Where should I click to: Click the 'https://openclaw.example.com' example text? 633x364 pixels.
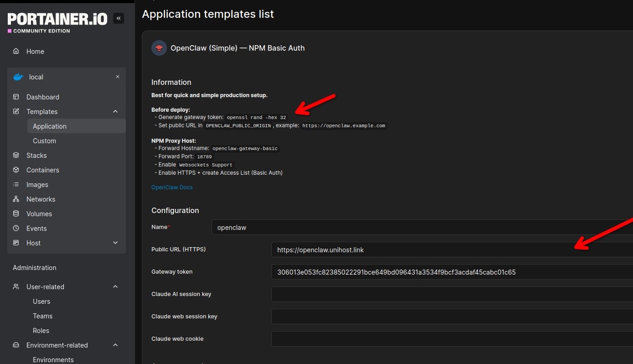344,125
